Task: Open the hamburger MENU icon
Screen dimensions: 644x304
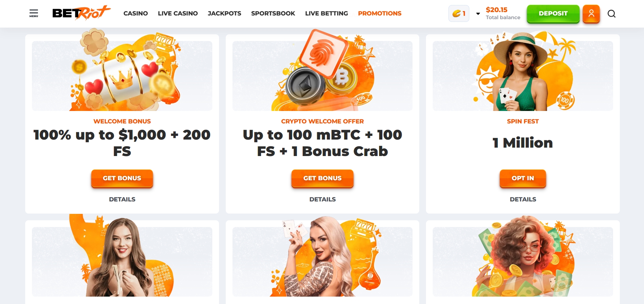Action: click(x=34, y=13)
